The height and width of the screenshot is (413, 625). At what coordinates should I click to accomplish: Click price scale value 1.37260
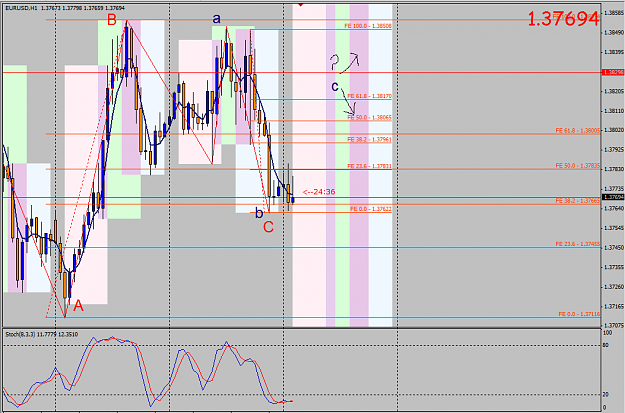pyautogui.click(x=613, y=287)
